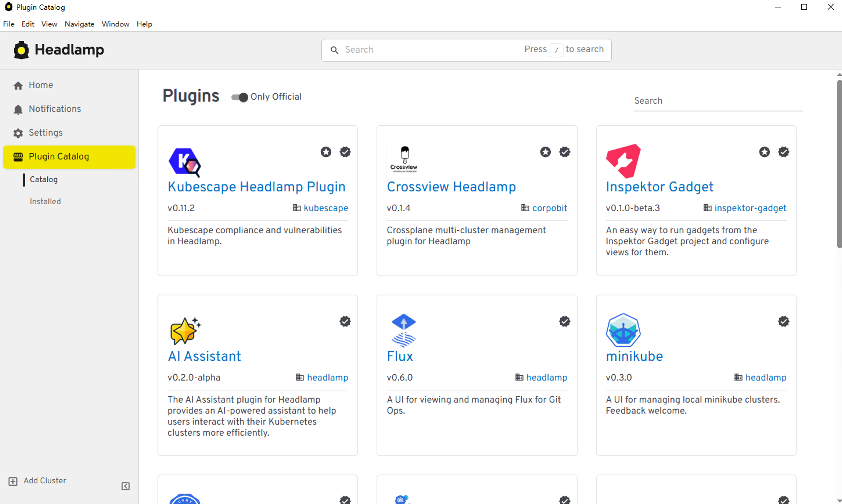Screen dimensions: 842x504
Task: Click headlamp publisher link on minikube card
Action: [x=766, y=377]
